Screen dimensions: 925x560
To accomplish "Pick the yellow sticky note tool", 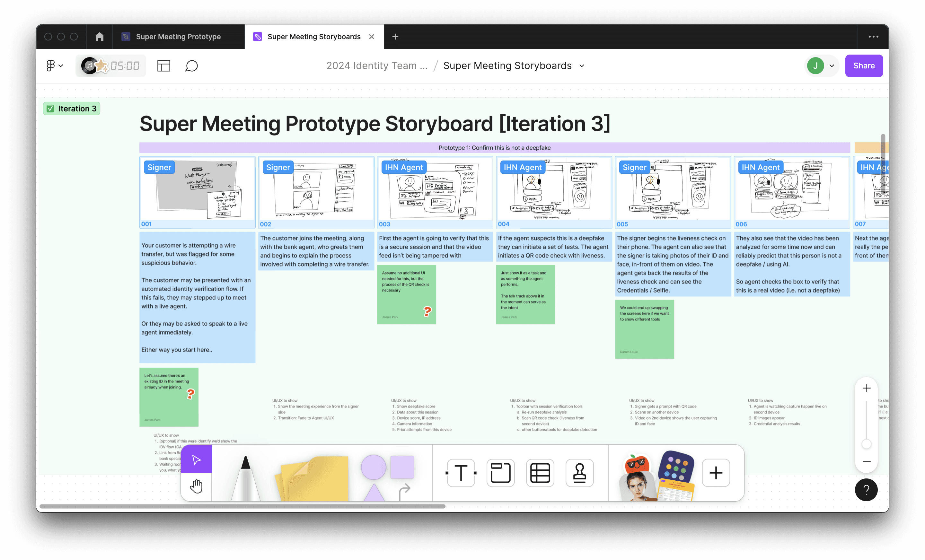I will point(314,478).
